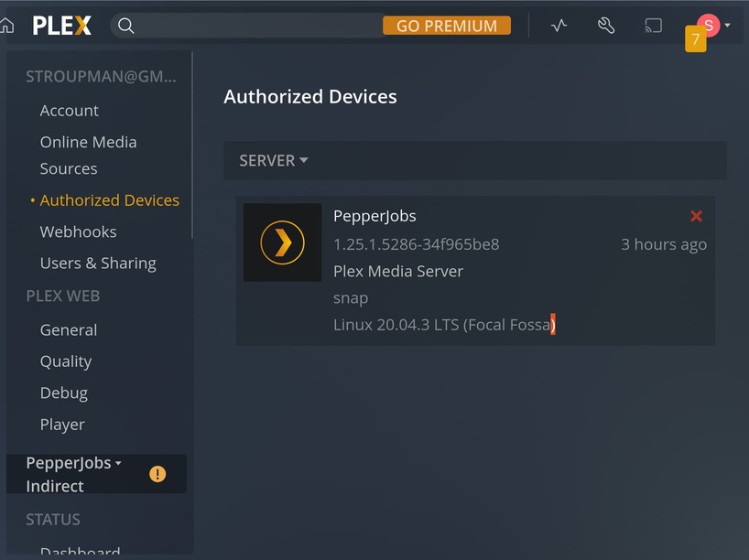Go to the home icon
Viewport: 749px width, 560px height.
(x=7, y=26)
